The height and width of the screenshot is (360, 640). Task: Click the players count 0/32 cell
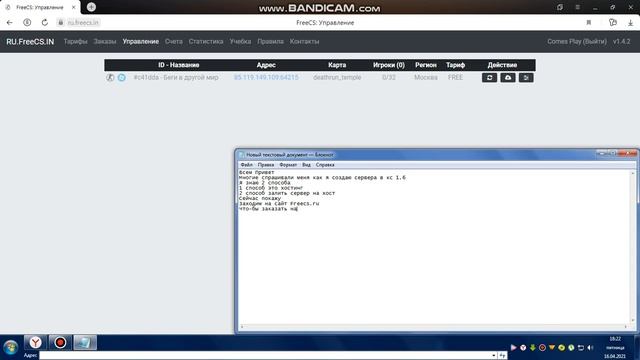click(389, 77)
